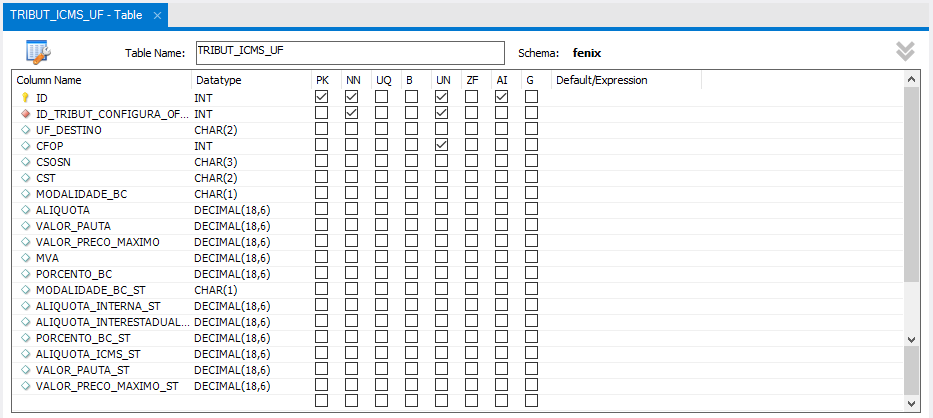Click the inner scrollbar up arrow

[911, 79]
